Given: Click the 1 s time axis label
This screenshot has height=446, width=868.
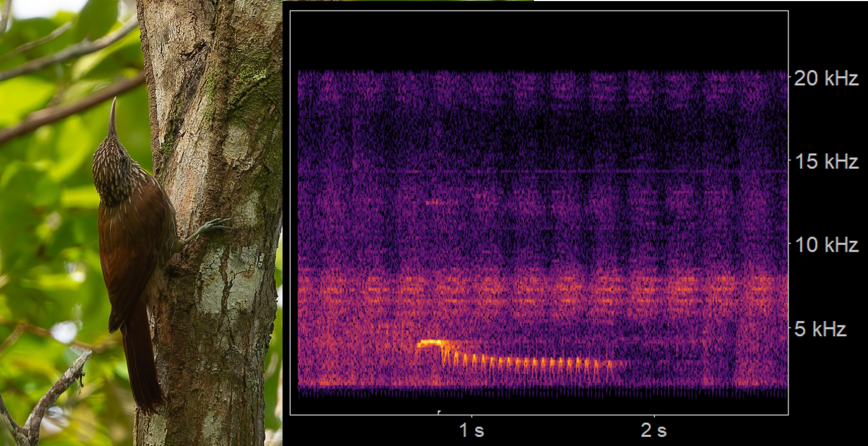Looking at the screenshot, I should tap(471, 430).
